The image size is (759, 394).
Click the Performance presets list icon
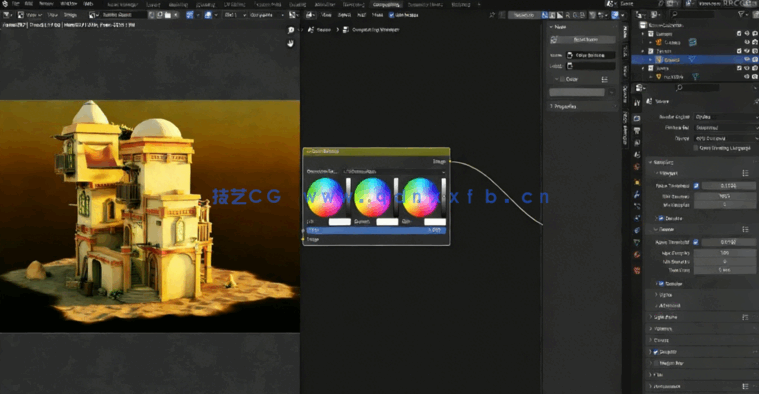tap(745, 386)
